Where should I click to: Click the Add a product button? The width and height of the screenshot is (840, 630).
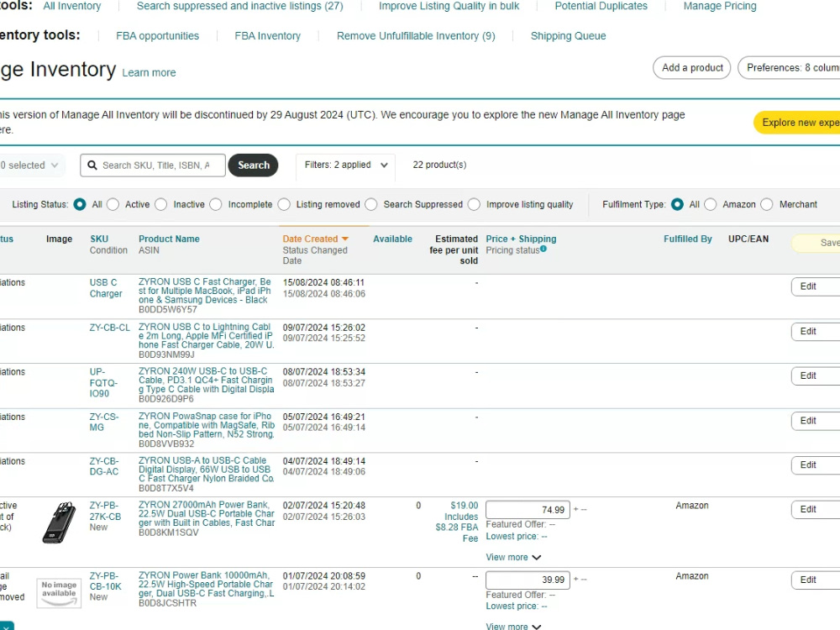691,68
